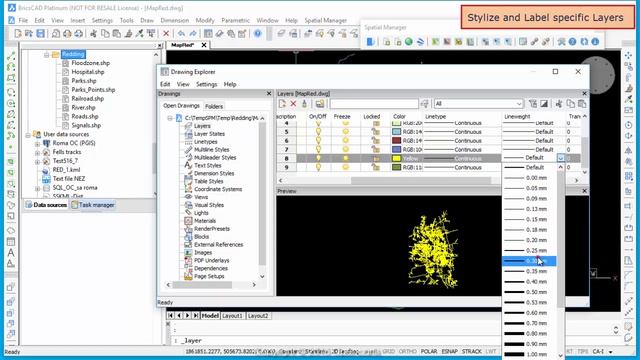
Task: Toggle Freeze sun icon for layer 7
Action: (x=345, y=150)
